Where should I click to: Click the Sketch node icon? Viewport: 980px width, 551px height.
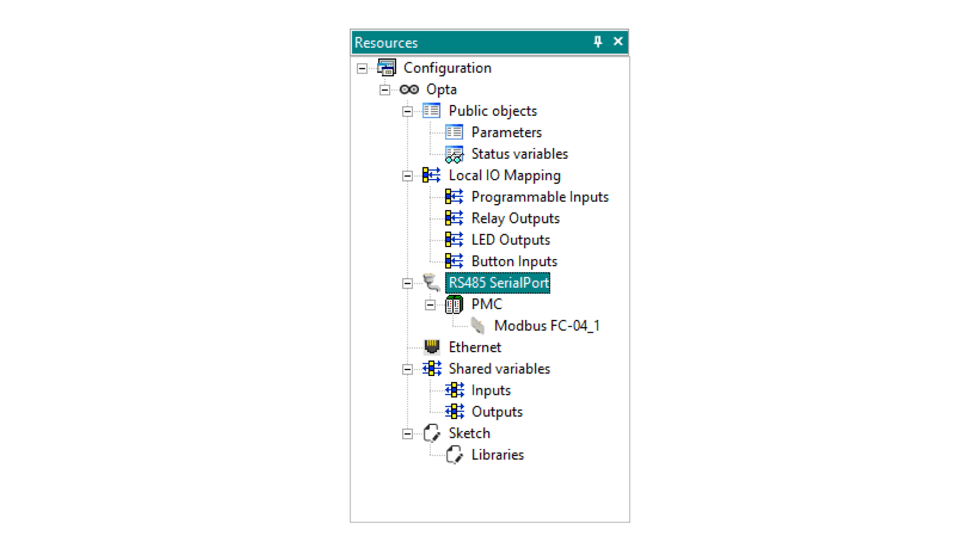431,433
